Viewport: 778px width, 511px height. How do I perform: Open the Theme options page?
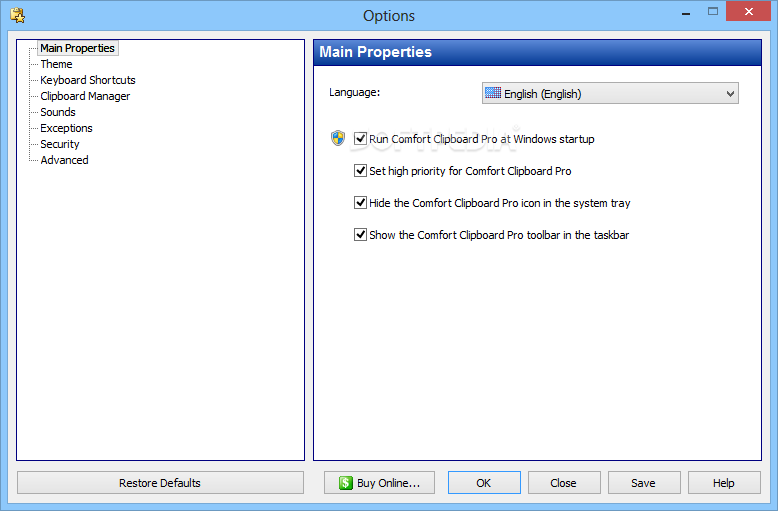click(56, 64)
